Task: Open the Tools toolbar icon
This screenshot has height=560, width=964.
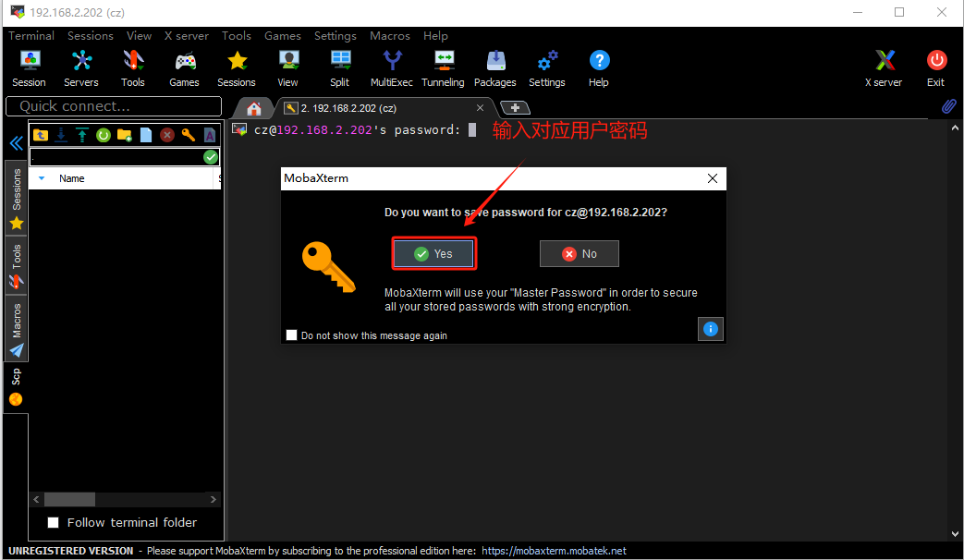Action: coord(133,69)
